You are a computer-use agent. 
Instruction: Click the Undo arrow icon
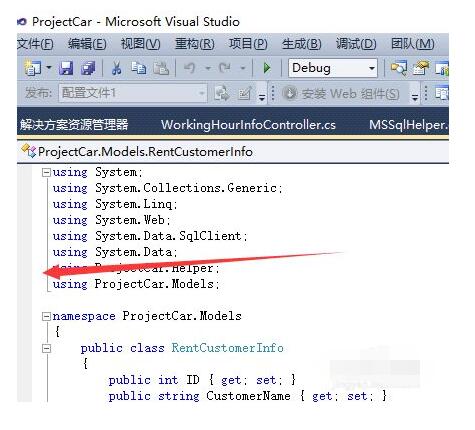[190, 68]
